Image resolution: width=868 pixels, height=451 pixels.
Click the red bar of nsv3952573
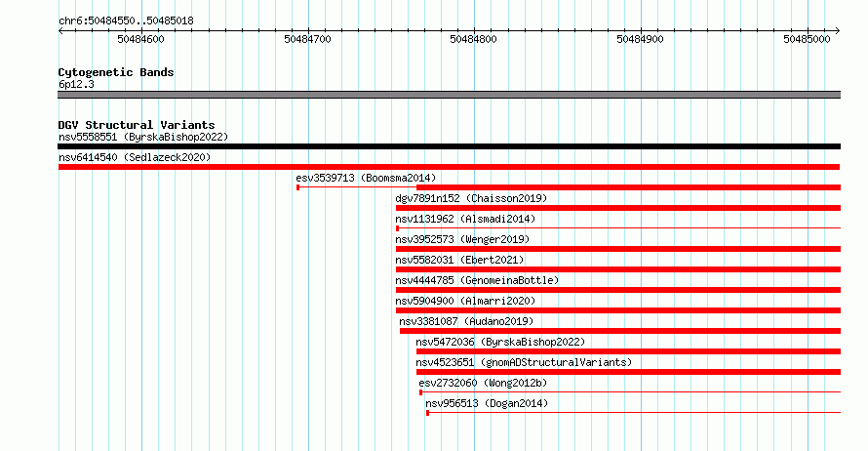click(618, 249)
